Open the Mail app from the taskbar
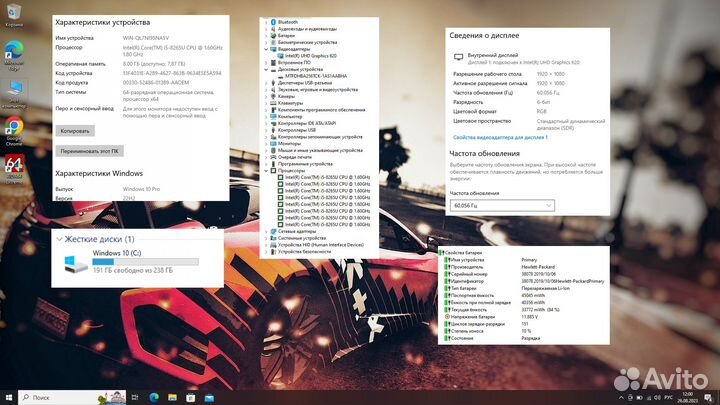The width and height of the screenshot is (720, 405). click(209, 397)
